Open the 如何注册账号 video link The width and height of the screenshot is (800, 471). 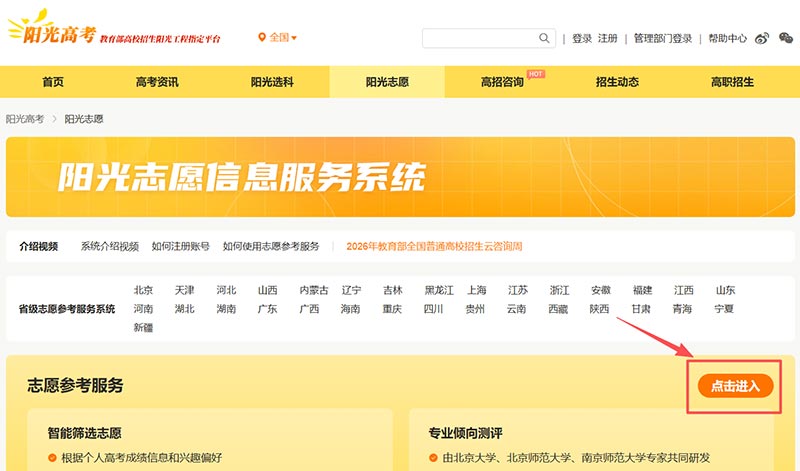pyautogui.click(x=181, y=246)
